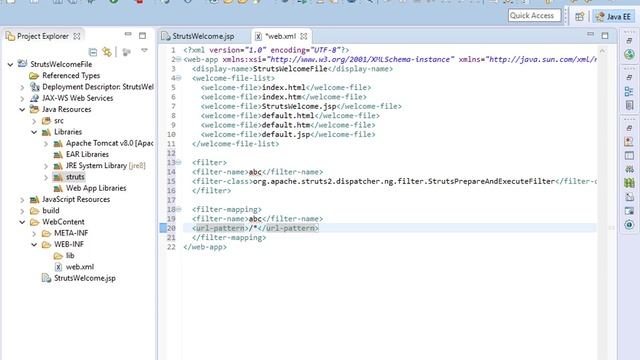Screen dimensions: 640x360
Task: Close the web.xml editor tab
Action: point(304,36)
